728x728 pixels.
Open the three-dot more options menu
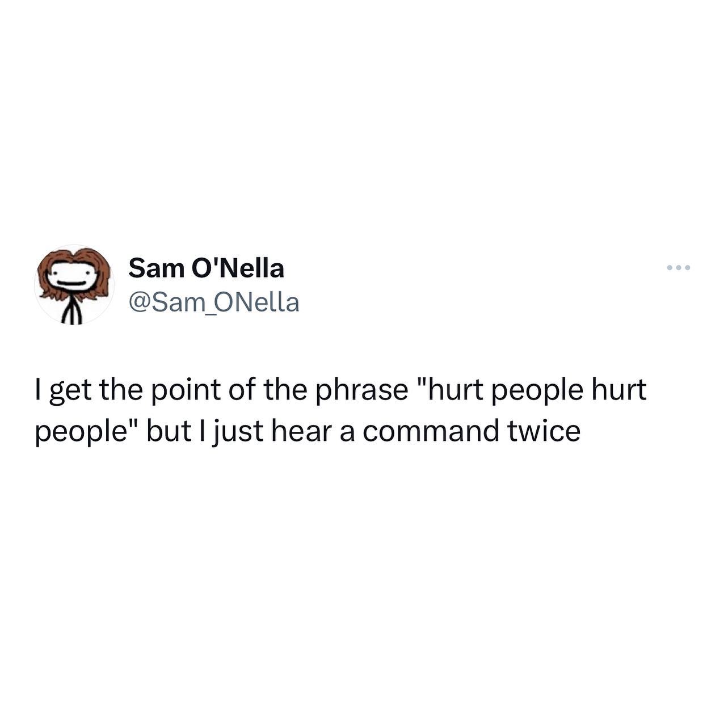679,267
